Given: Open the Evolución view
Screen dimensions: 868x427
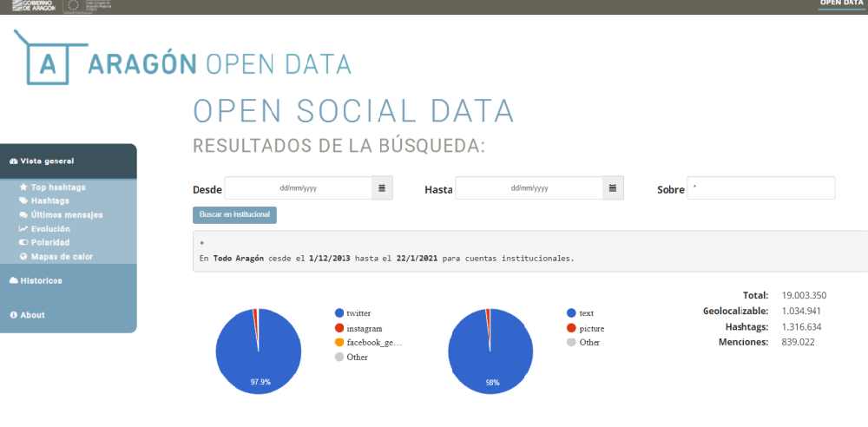Looking at the screenshot, I should pos(50,229).
